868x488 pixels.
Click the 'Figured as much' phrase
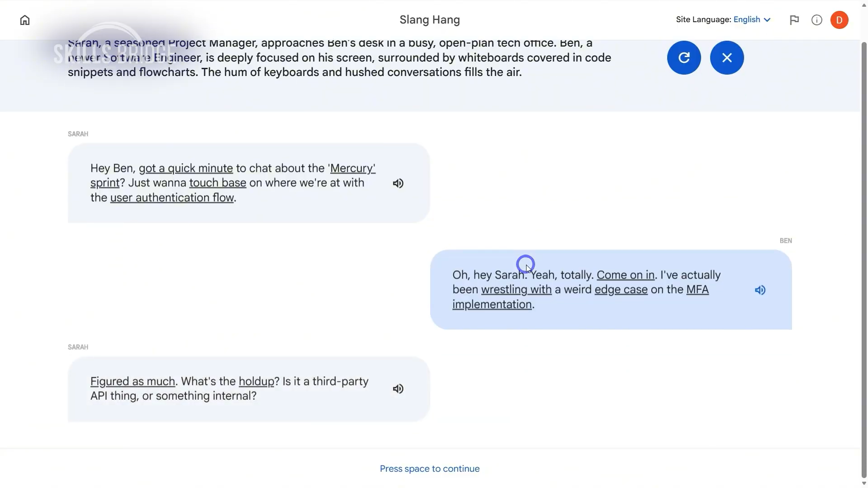click(x=133, y=381)
